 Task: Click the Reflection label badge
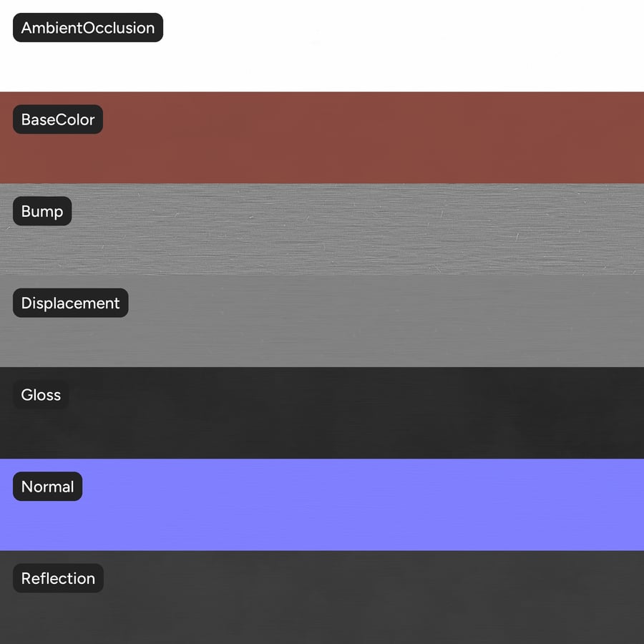[x=58, y=578]
